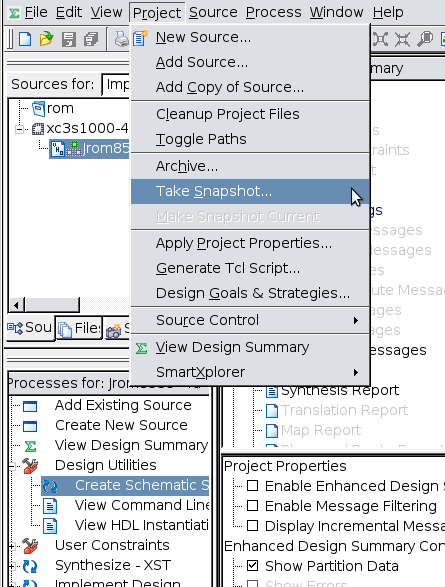The height and width of the screenshot is (587, 445).
Task: Click the Create New Source process icon
Action: [x=30, y=426]
